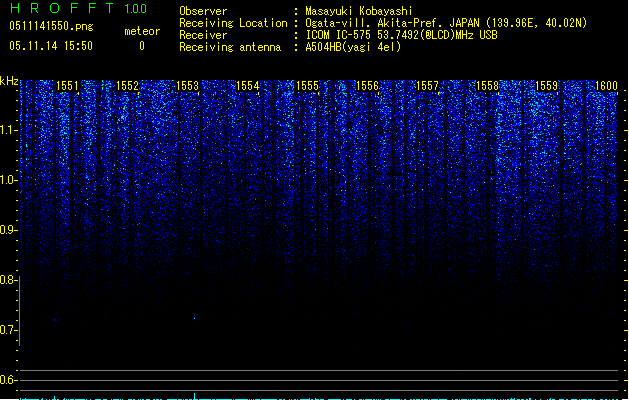Viewport: 629px width, 400px height.
Task: Click the 1554 time marker
Action: [x=248, y=86]
